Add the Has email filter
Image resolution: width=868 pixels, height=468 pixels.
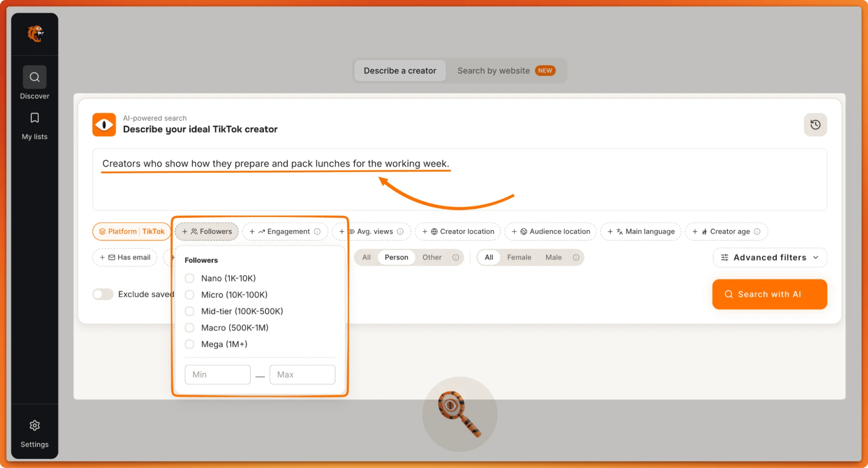tap(125, 257)
